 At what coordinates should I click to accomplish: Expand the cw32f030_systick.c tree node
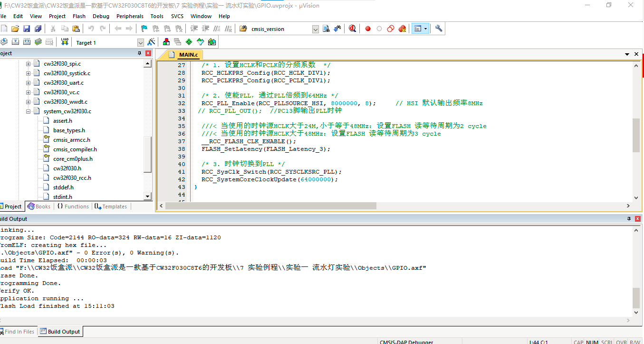click(x=28, y=73)
